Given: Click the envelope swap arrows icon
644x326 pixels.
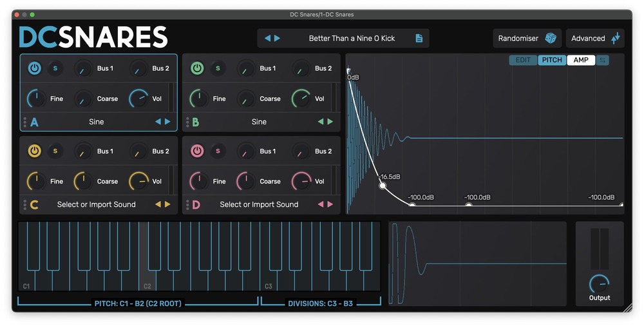Looking at the screenshot, I should (x=603, y=60).
